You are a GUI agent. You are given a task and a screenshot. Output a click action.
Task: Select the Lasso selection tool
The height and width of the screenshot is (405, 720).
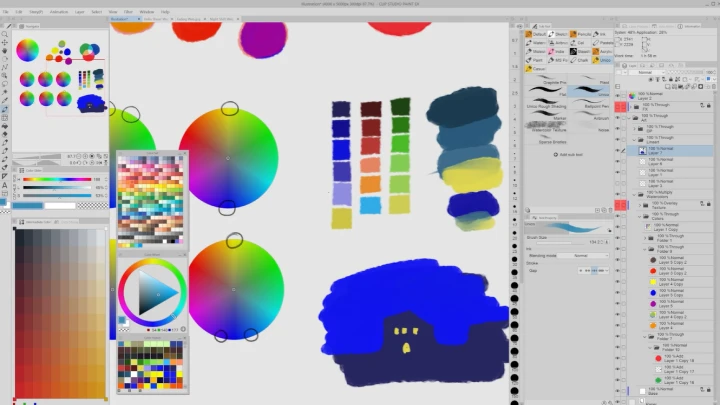(5, 84)
